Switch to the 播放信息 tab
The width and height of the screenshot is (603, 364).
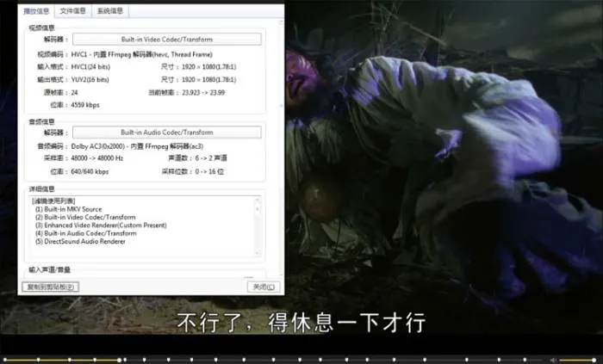[36, 10]
